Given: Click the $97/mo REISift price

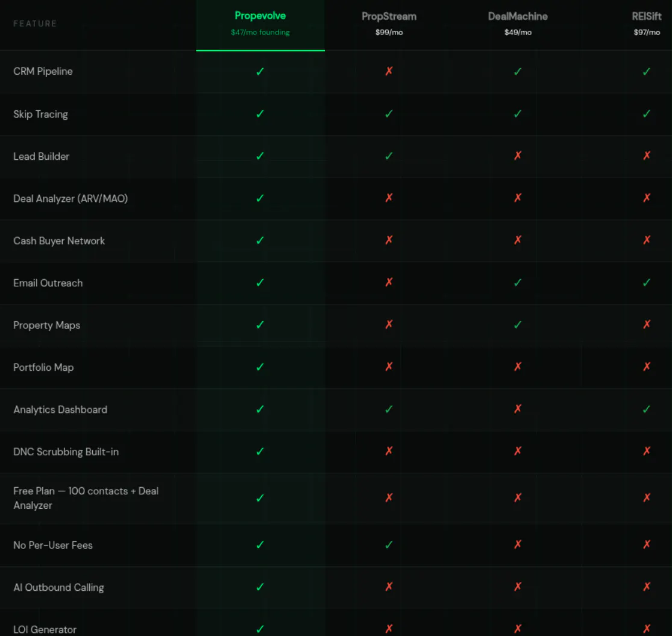Looking at the screenshot, I should (647, 32).
